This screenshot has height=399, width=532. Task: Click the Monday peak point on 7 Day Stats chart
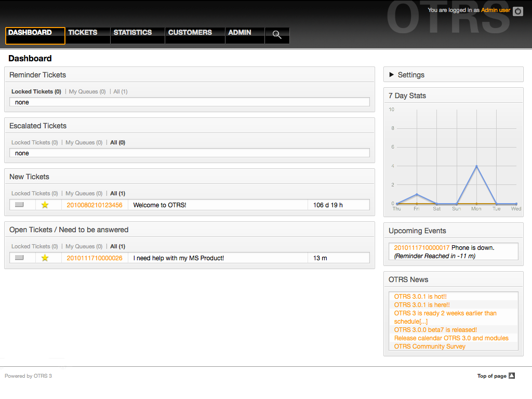[x=477, y=166]
